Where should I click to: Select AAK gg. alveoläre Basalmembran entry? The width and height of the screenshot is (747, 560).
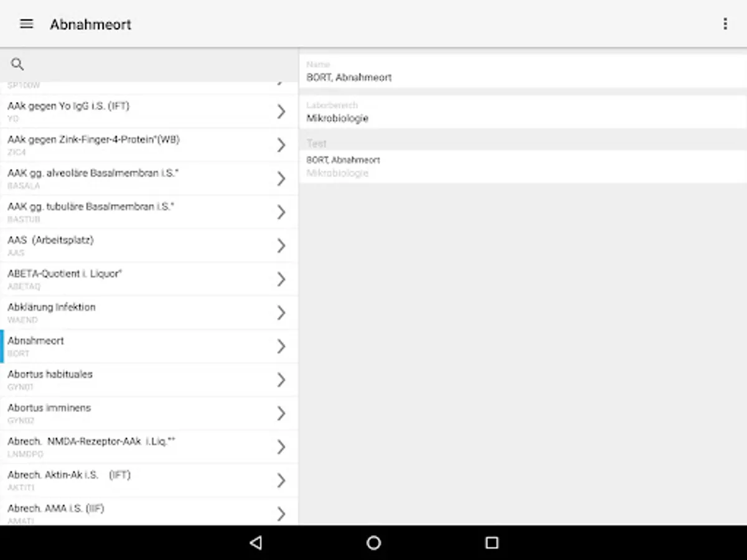coord(149,179)
